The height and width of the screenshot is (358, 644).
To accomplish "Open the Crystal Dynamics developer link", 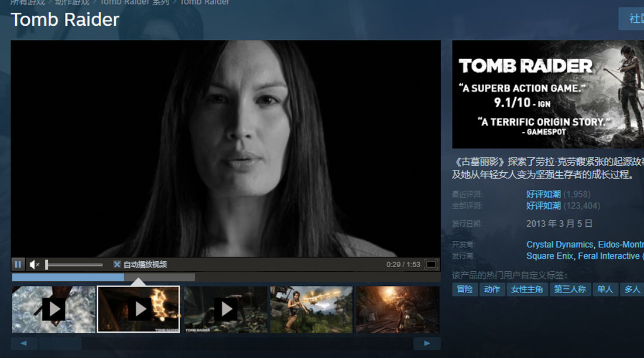I will [x=560, y=244].
